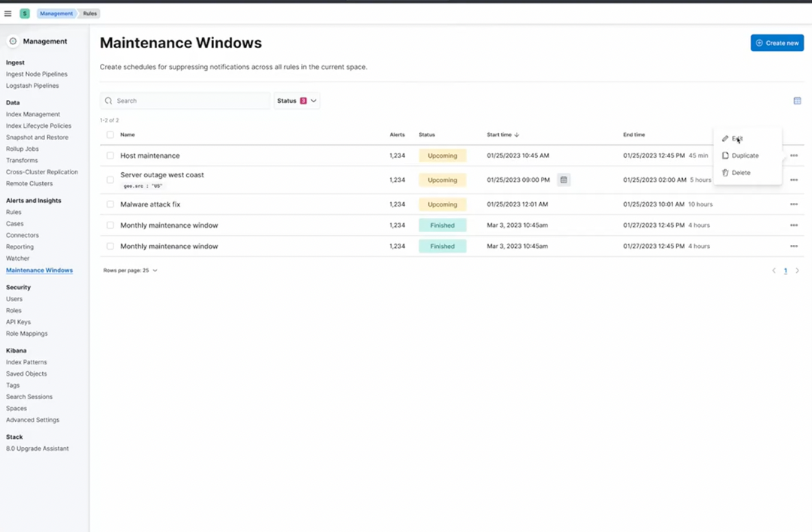The image size is (812, 532).
Task: Click the calendar icon in Server outage row
Action: (563, 180)
